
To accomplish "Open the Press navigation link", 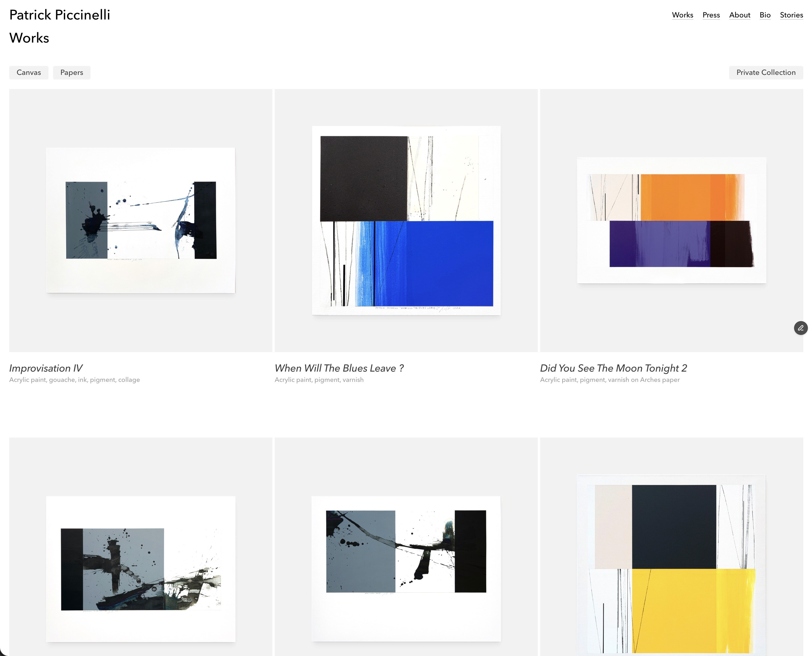I will (x=711, y=15).
